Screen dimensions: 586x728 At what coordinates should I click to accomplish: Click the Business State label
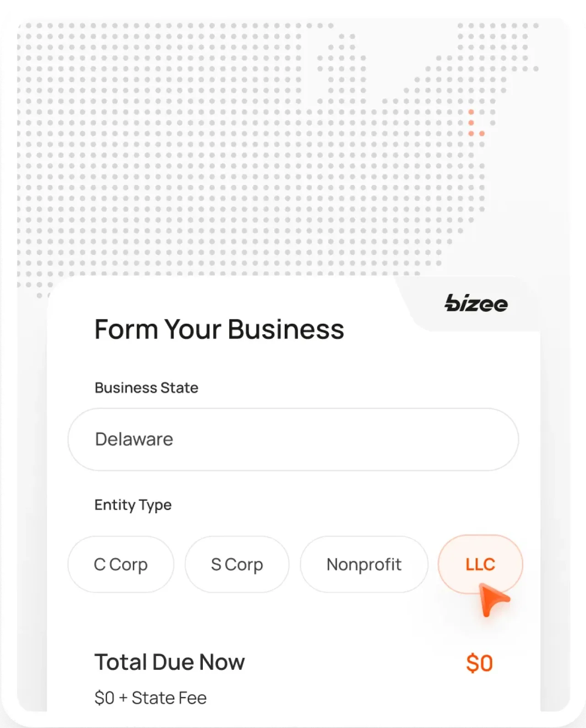146,387
